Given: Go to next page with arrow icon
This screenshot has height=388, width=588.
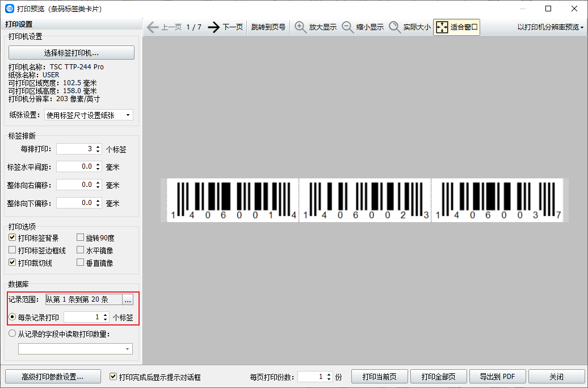Looking at the screenshot, I should click(x=214, y=27).
